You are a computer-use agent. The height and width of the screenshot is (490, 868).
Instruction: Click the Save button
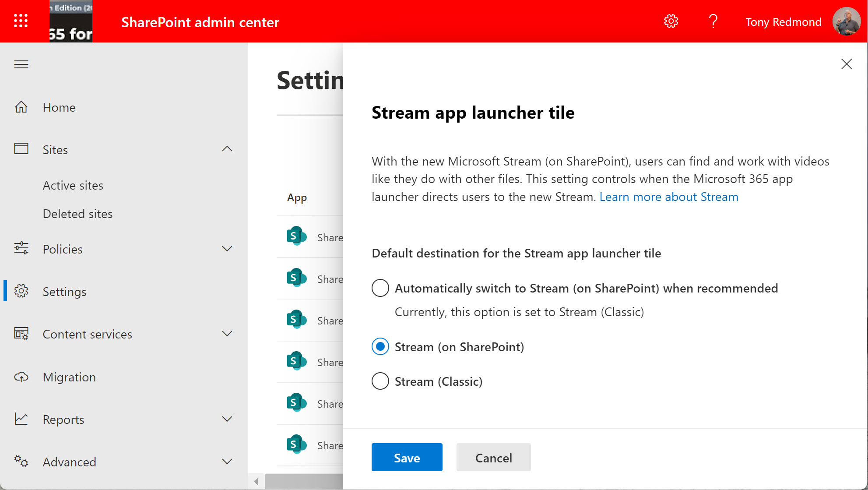(x=407, y=458)
